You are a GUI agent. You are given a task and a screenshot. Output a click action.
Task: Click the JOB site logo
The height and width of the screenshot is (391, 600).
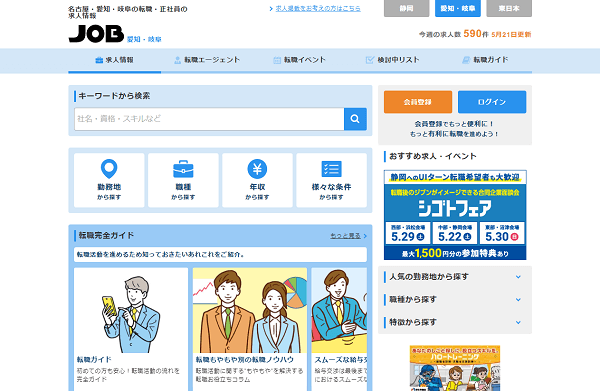tap(96, 34)
